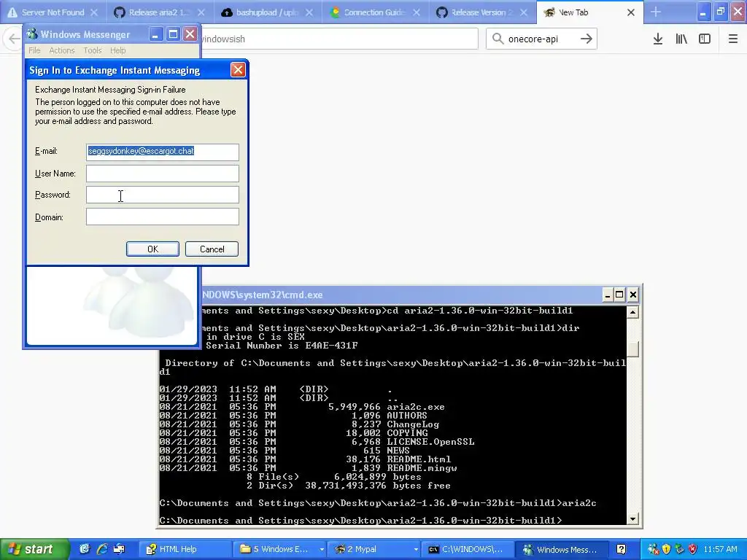Click the E-mail input field
This screenshot has height=560, width=747.
[163, 152]
